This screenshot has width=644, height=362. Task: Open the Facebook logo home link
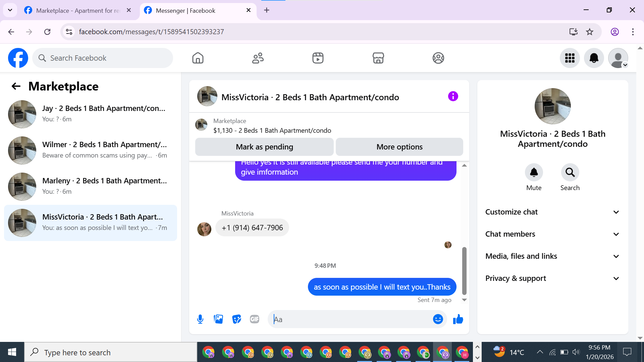(x=18, y=58)
